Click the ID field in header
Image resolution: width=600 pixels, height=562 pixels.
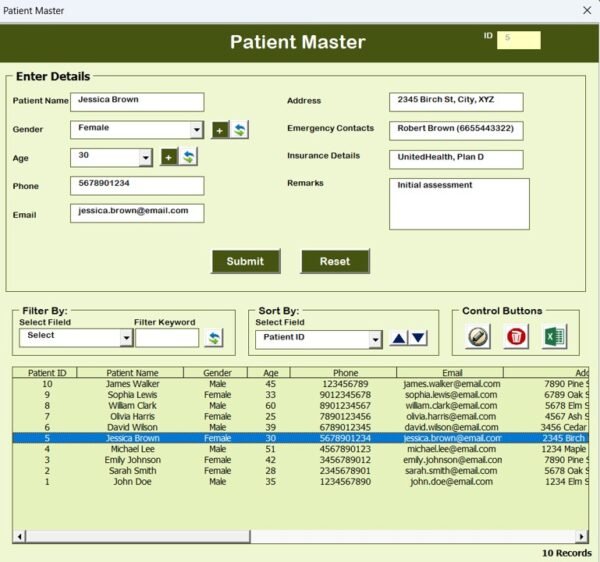pos(519,40)
